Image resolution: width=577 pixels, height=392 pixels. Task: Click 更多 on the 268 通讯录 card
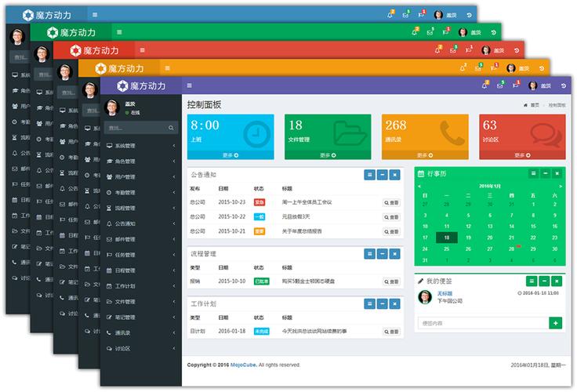[x=425, y=155]
